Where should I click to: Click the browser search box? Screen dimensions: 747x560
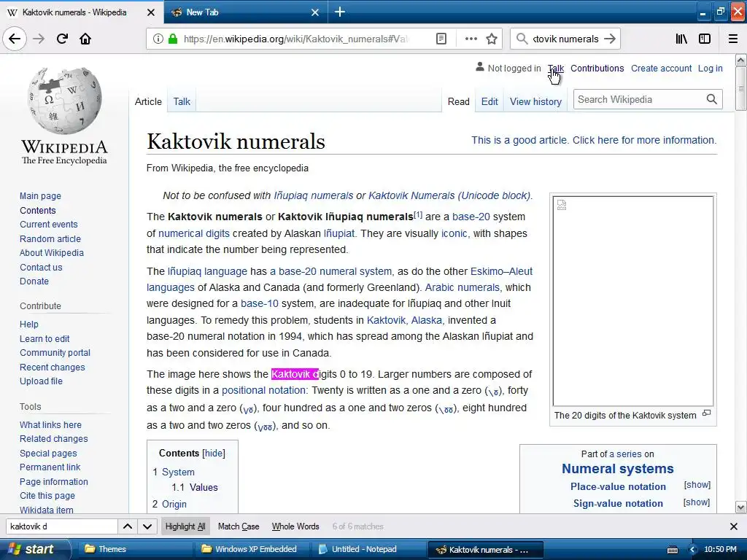[x=565, y=39]
